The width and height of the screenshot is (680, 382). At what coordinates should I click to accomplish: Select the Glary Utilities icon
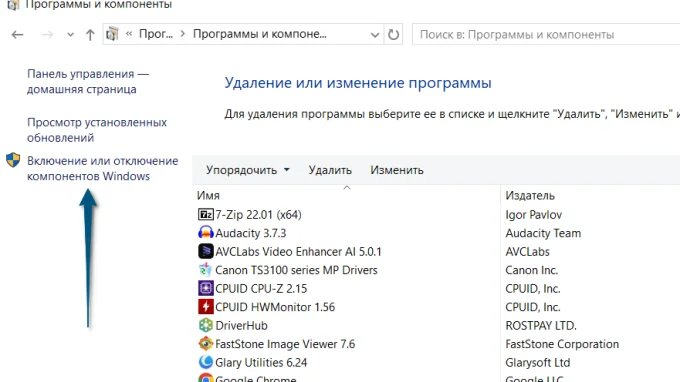(x=206, y=362)
